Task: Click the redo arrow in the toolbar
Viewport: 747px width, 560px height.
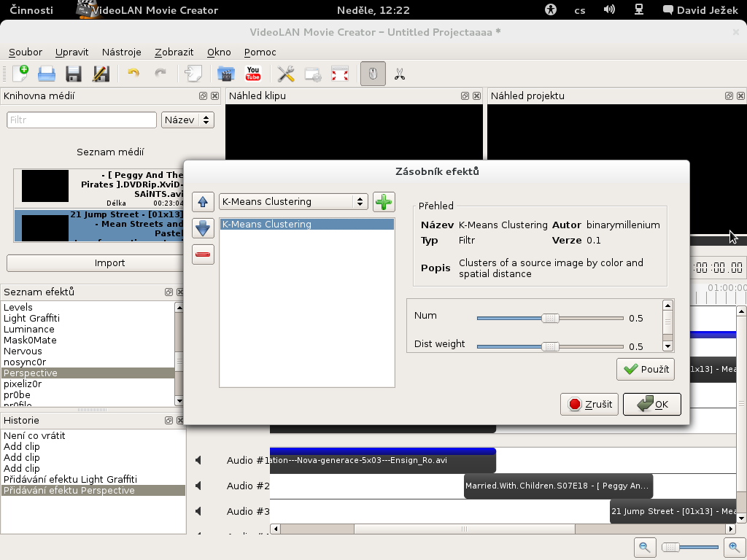Action: (160, 74)
